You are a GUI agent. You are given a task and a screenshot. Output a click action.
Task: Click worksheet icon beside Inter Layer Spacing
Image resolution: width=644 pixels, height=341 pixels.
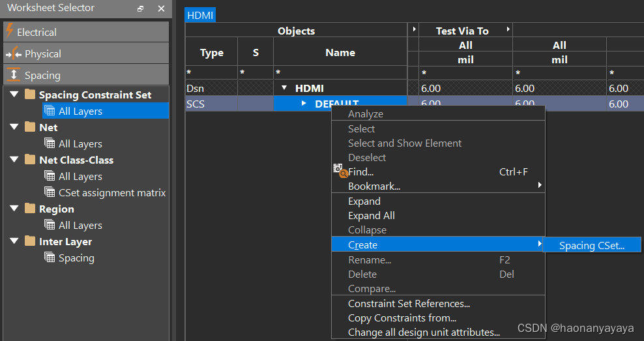pyautogui.click(x=50, y=257)
